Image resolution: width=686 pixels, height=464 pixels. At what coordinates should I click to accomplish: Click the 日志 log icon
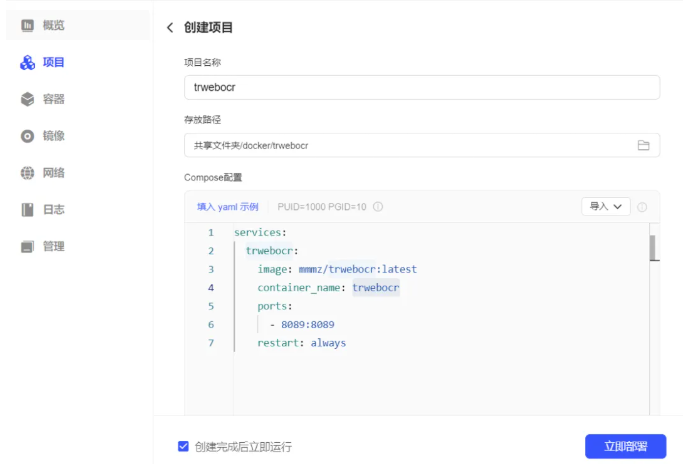(28, 210)
